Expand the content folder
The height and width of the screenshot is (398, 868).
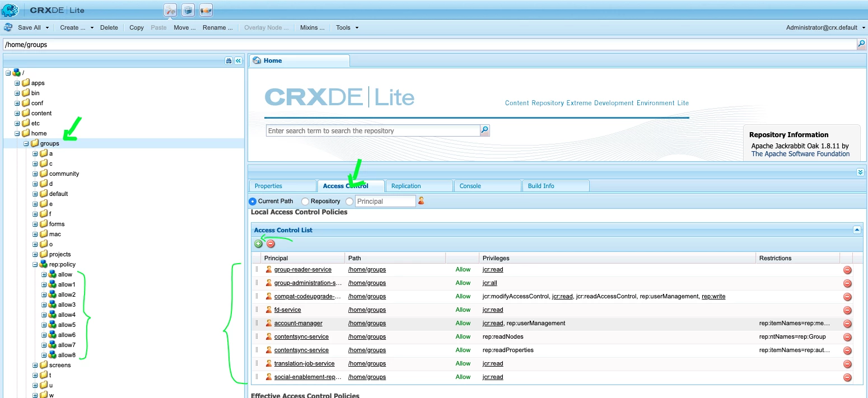[17, 113]
